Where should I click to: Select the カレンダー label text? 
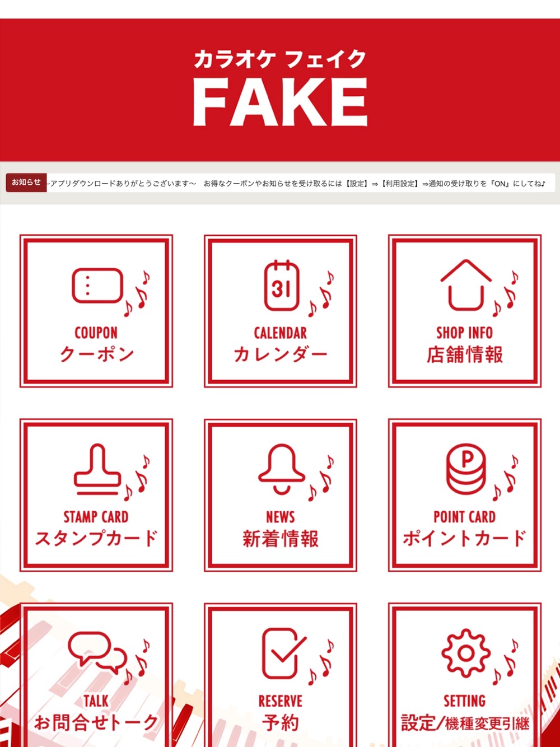point(281,354)
